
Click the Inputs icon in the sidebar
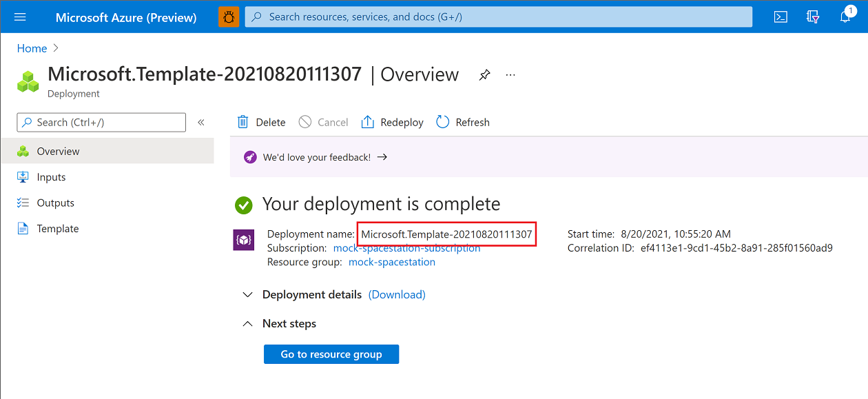click(x=23, y=177)
